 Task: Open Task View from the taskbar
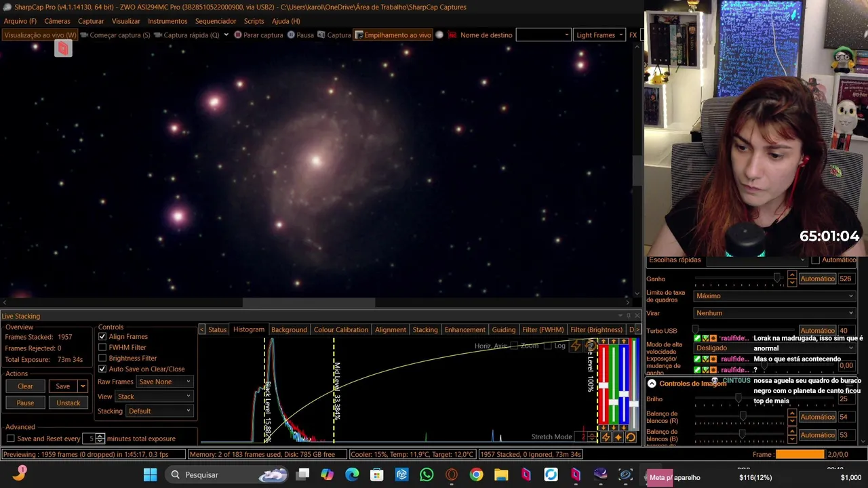pos(303,474)
